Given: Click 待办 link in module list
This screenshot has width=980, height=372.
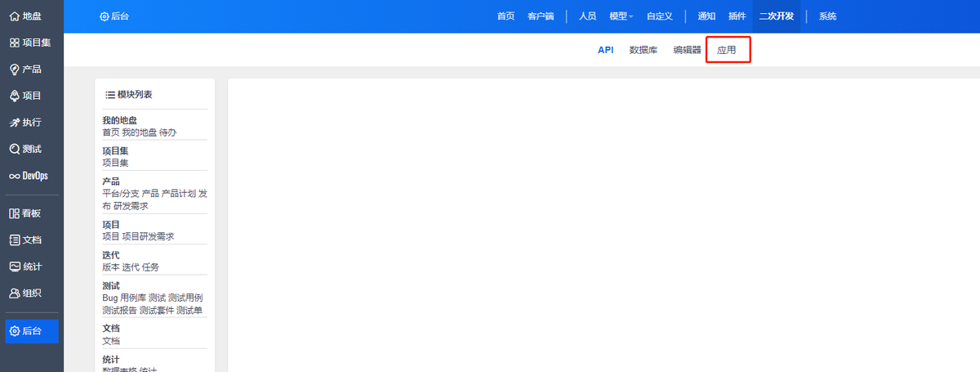Looking at the screenshot, I should (167, 132).
